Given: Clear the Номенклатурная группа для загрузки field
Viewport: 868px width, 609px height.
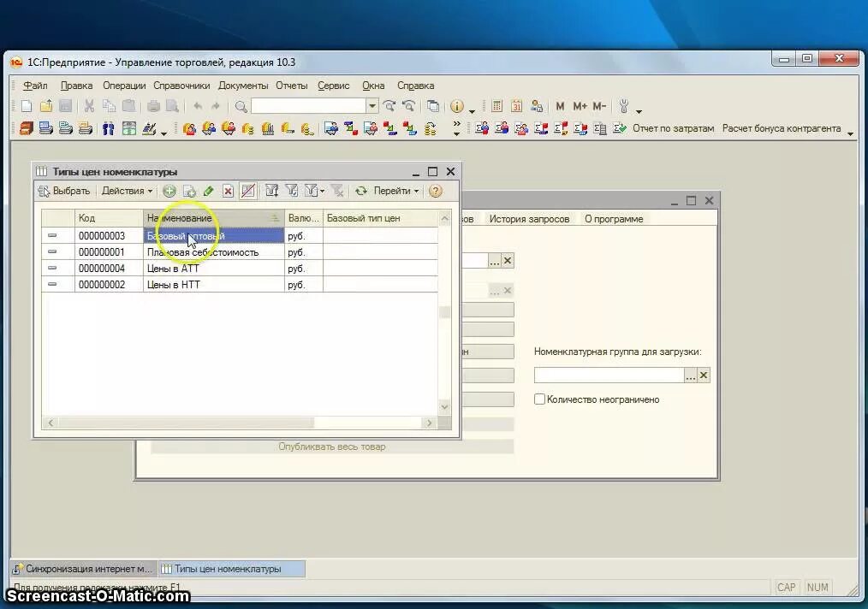Looking at the screenshot, I should 704,375.
